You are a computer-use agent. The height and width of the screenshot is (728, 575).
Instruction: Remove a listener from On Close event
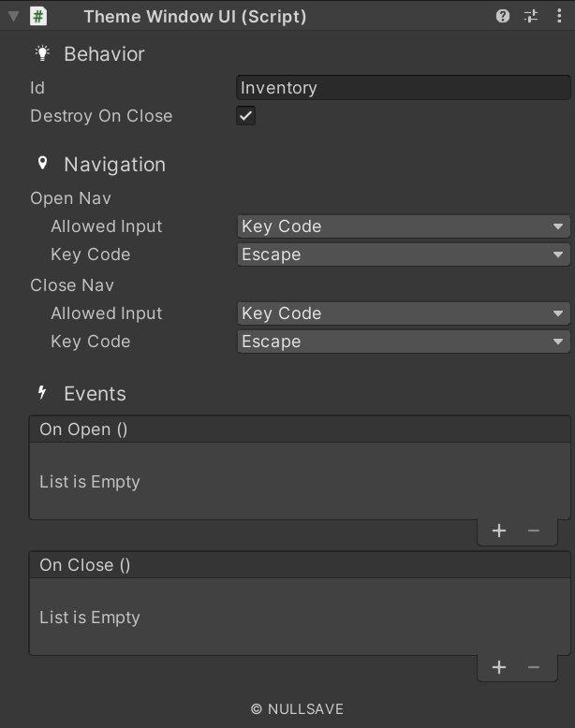coord(534,667)
